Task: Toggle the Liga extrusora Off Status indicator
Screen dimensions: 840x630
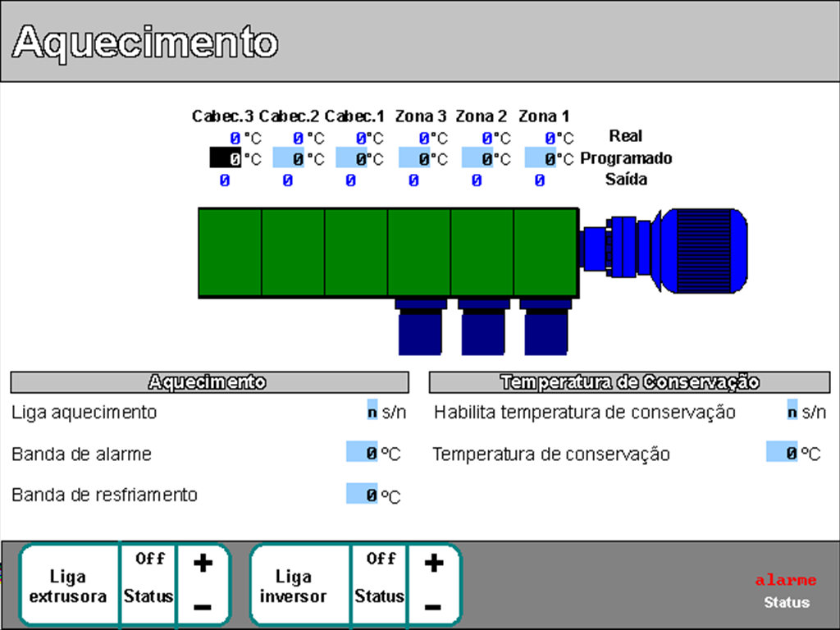Action: pyautogui.click(x=149, y=577)
